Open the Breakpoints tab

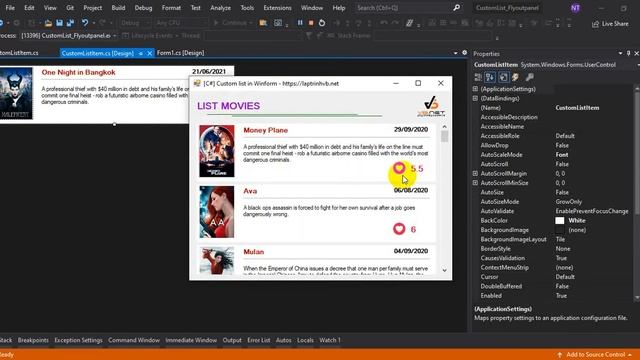tap(33, 340)
